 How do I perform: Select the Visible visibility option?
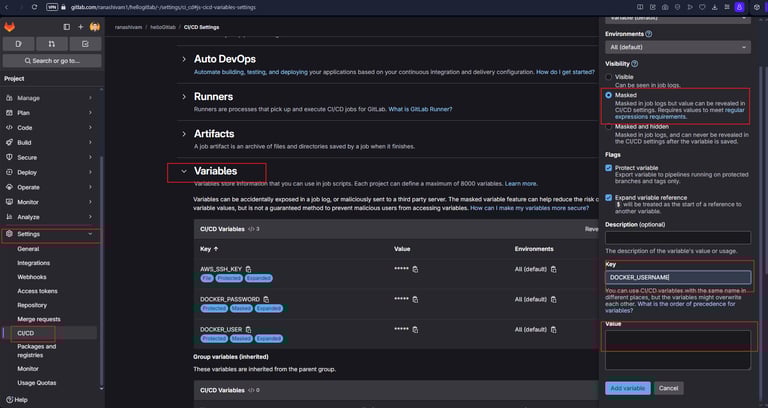point(609,77)
